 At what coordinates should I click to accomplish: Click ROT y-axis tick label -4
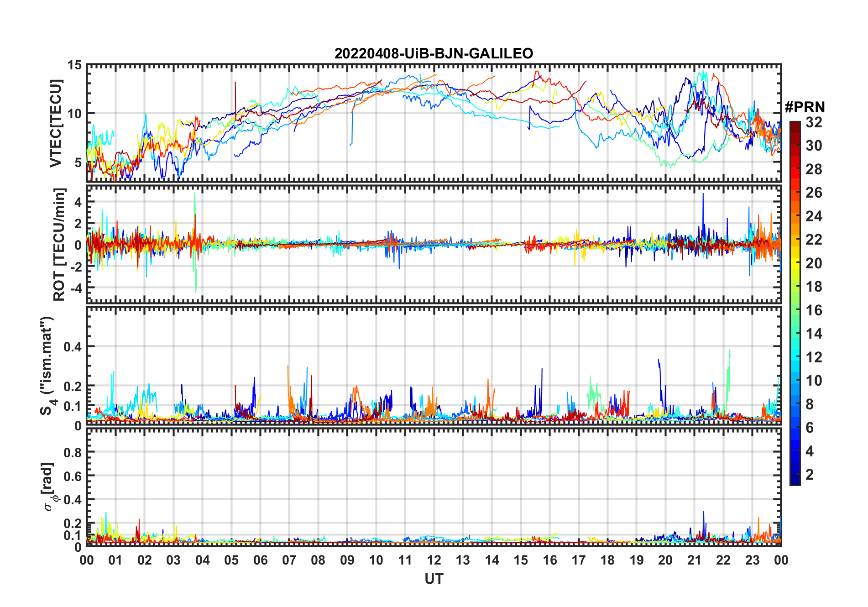[x=75, y=288]
